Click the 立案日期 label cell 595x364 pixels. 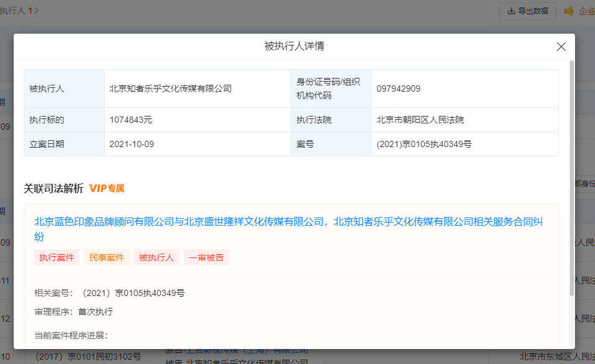click(x=64, y=144)
